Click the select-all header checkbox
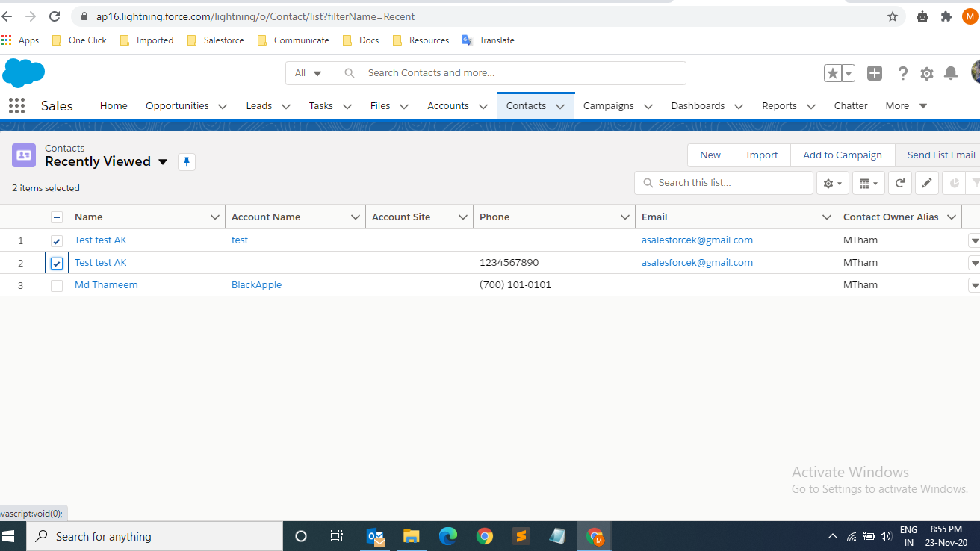The width and height of the screenshot is (980, 551). [57, 217]
